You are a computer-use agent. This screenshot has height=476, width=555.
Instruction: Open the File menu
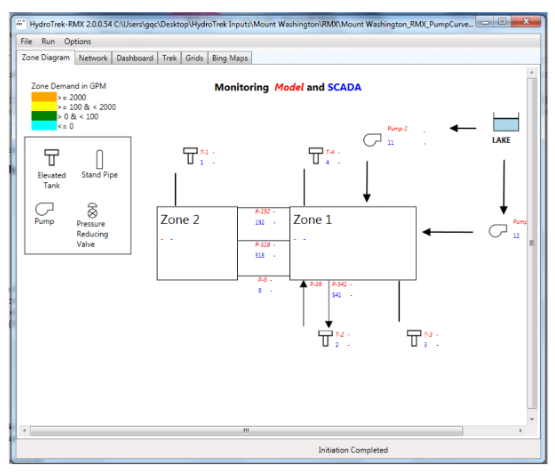click(x=26, y=41)
